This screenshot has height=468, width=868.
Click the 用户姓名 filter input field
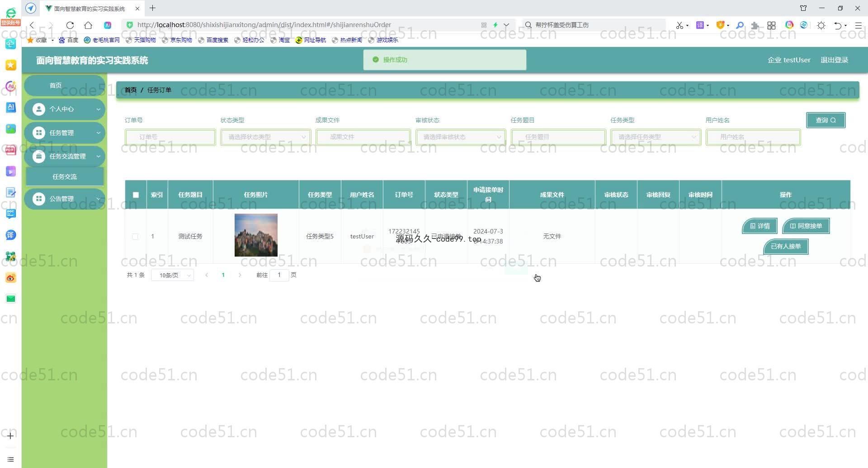(753, 137)
